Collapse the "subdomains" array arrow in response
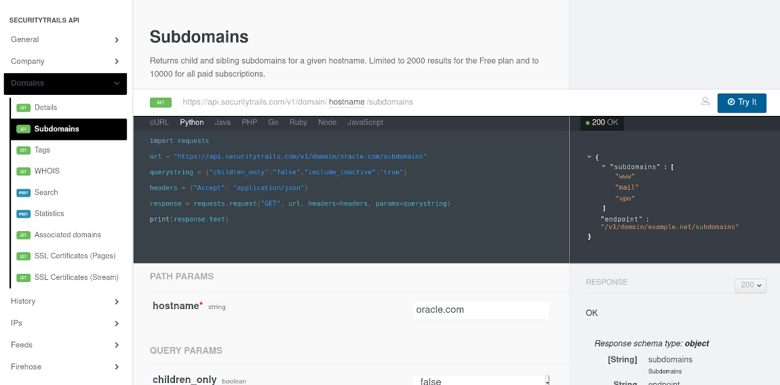Image resolution: width=780 pixels, height=385 pixels. click(604, 167)
